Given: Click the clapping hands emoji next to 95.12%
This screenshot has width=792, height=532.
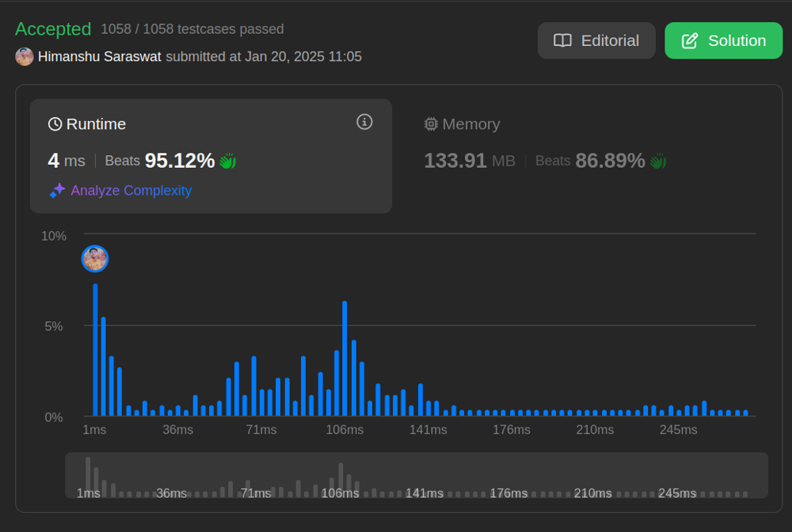Looking at the screenshot, I should [x=228, y=160].
